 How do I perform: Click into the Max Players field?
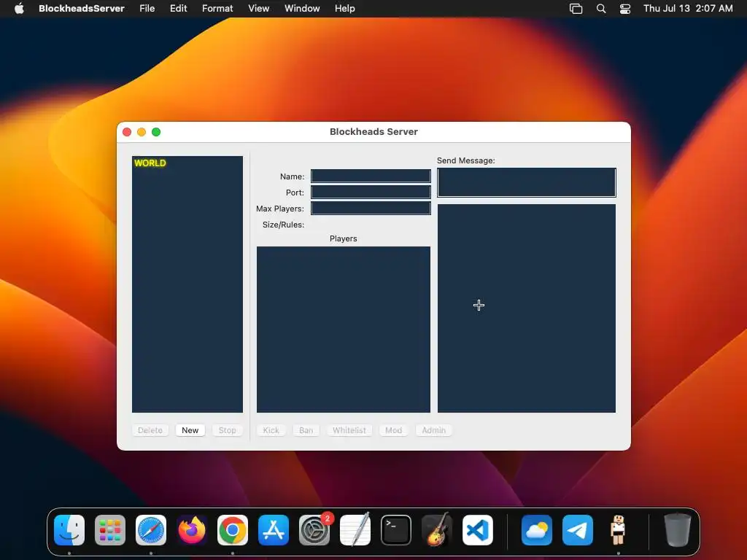tap(371, 209)
